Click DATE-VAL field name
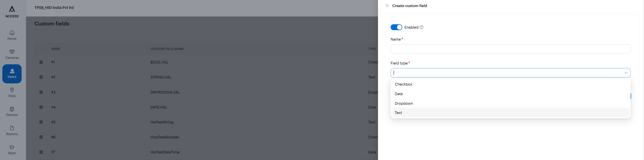 point(158,107)
